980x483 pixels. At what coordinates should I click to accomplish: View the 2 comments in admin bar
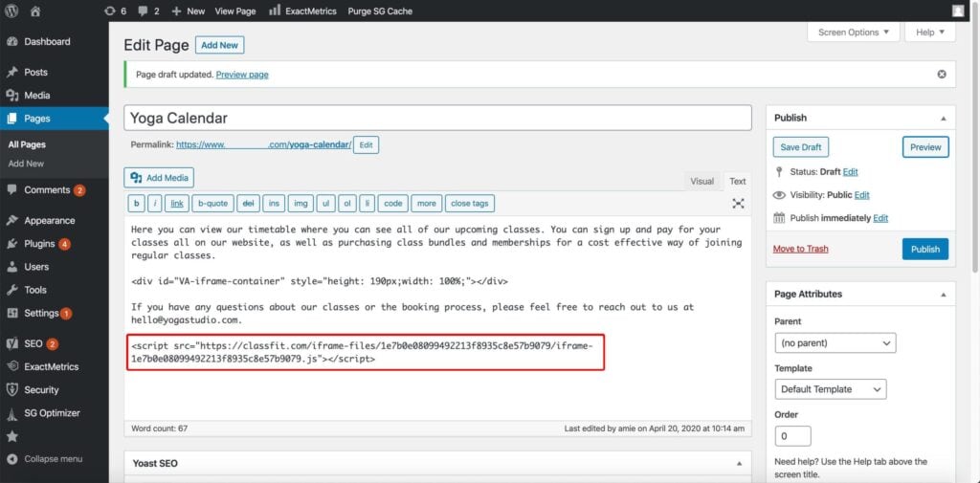(x=148, y=11)
